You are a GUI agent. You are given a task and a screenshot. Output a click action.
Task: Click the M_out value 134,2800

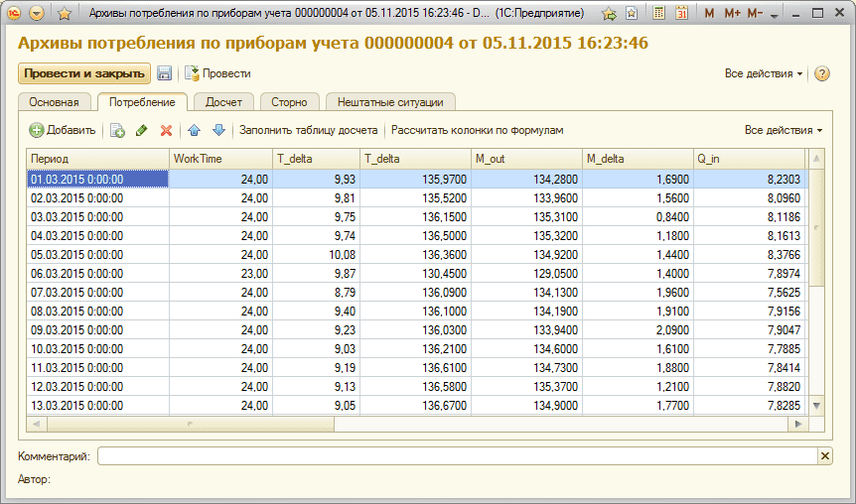point(526,179)
